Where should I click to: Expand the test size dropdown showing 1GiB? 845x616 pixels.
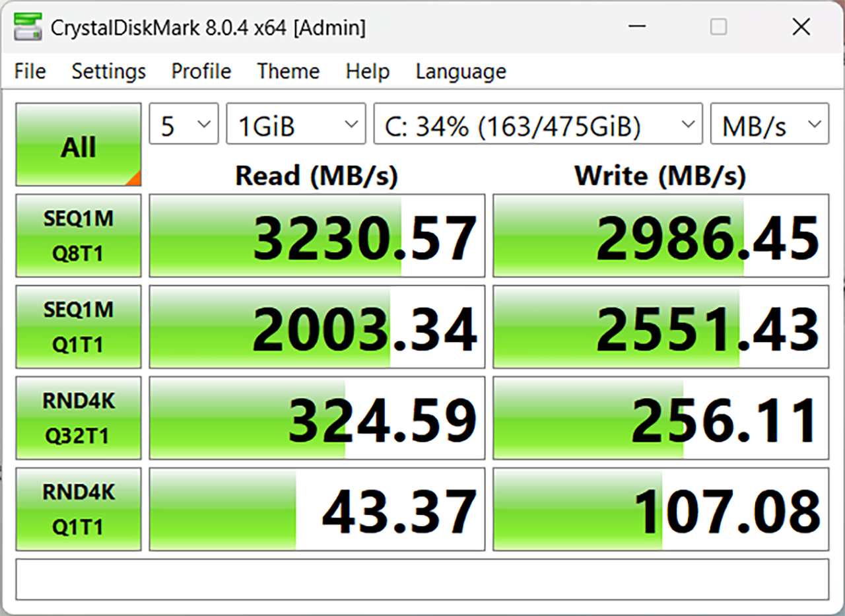click(x=296, y=123)
